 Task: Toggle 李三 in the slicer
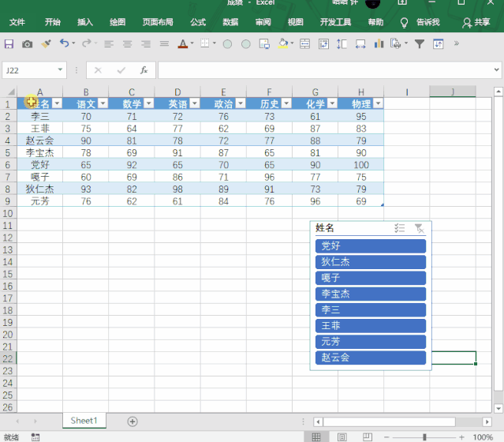point(371,309)
